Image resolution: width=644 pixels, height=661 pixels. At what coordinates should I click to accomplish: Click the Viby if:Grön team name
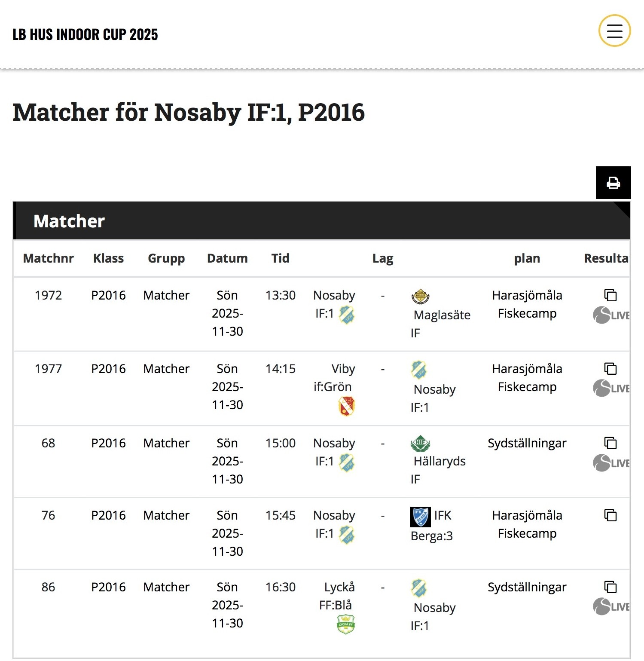coord(333,378)
